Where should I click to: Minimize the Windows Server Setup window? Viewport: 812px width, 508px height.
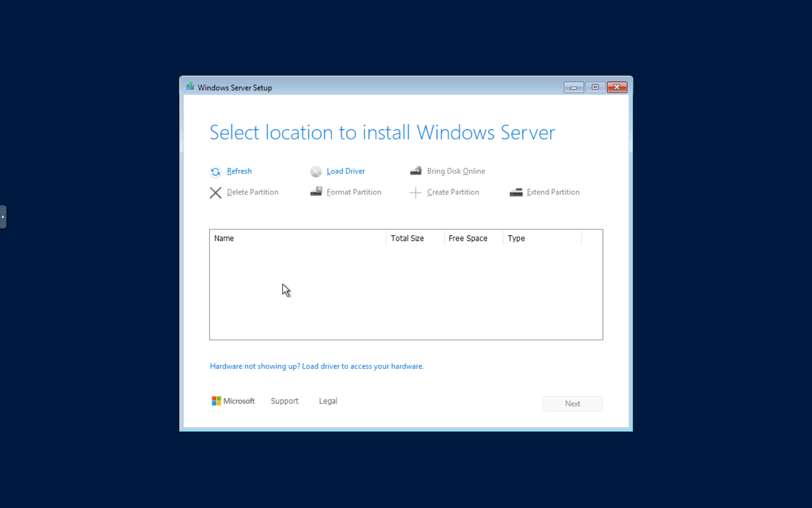pos(573,87)
